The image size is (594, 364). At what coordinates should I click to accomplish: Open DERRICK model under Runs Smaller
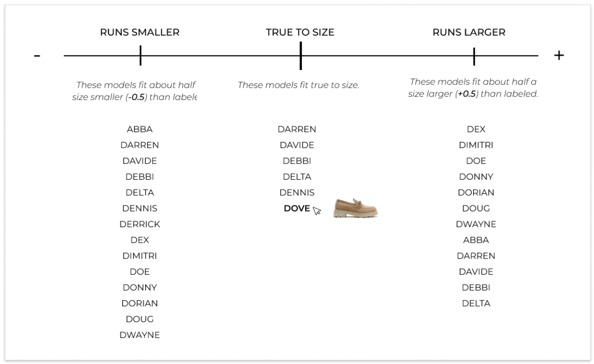[140, 224]
